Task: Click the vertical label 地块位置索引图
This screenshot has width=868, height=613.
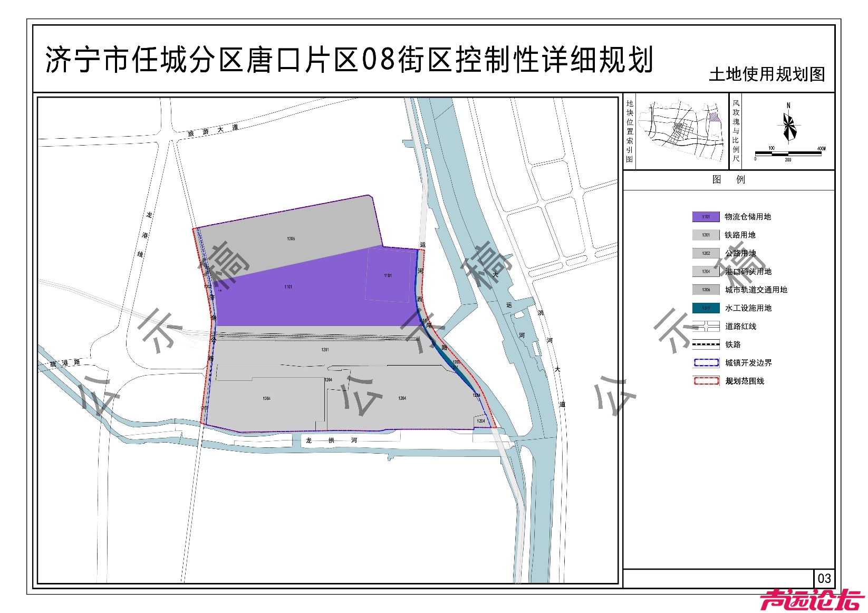Action: (x=630, y=131)
